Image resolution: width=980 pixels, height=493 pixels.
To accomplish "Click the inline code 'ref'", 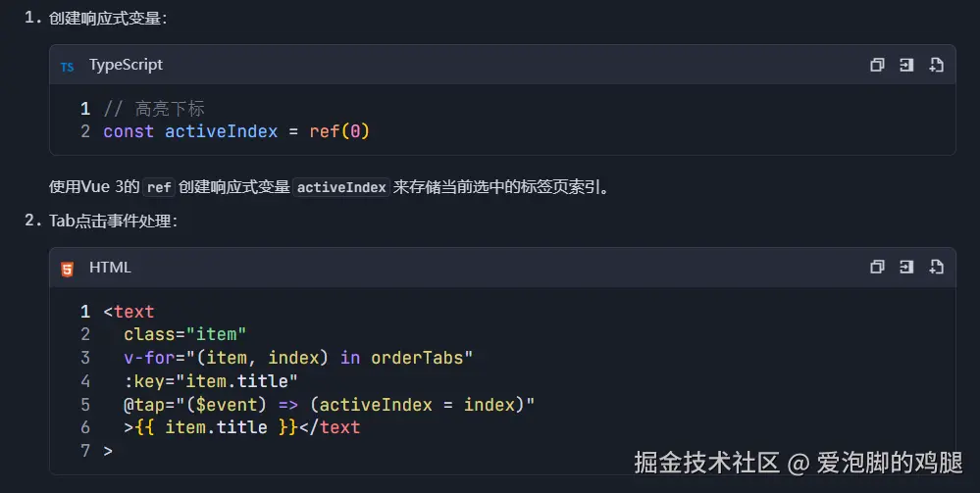I will pos(159,187).
